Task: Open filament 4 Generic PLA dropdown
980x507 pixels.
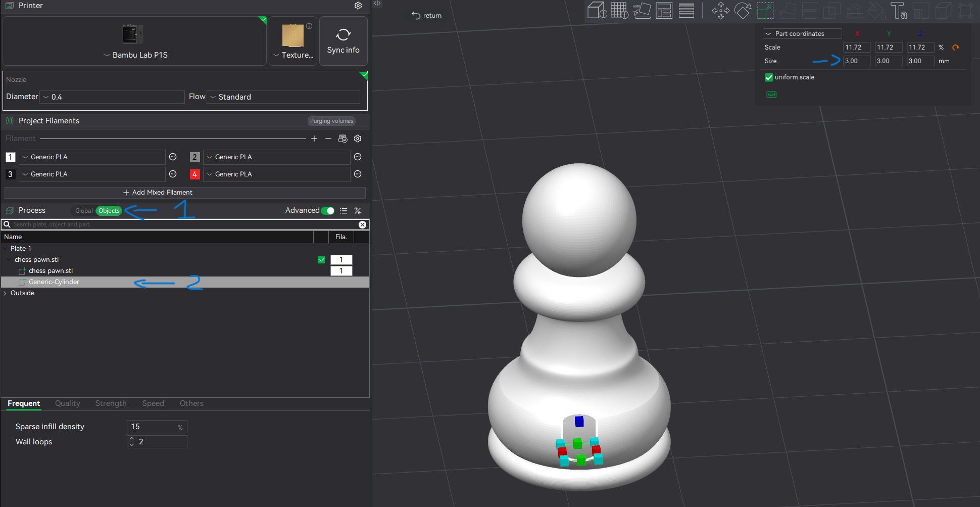Action: click(x=276, y=174)
